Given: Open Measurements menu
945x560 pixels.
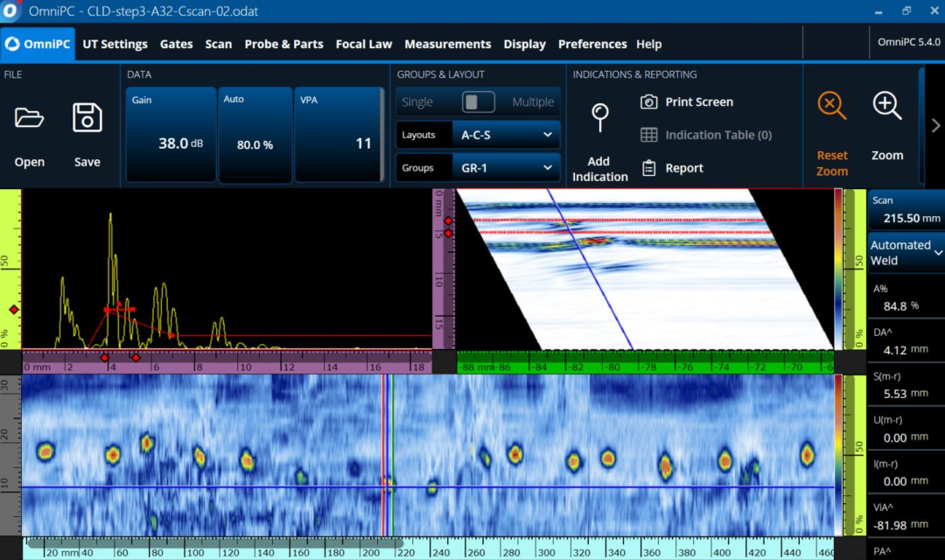Looking at the screenshot, I should click(x=447, y=44).
